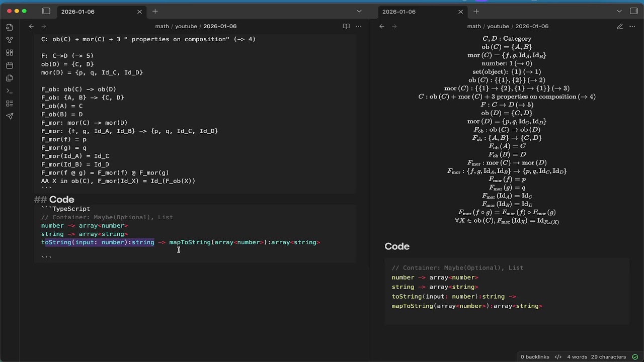Viewport: 644px width, 362px height.
Task: Click the 'mor(D) = {p, q, Id_C, Id_D}' editor line
Action: click(92, 72)
